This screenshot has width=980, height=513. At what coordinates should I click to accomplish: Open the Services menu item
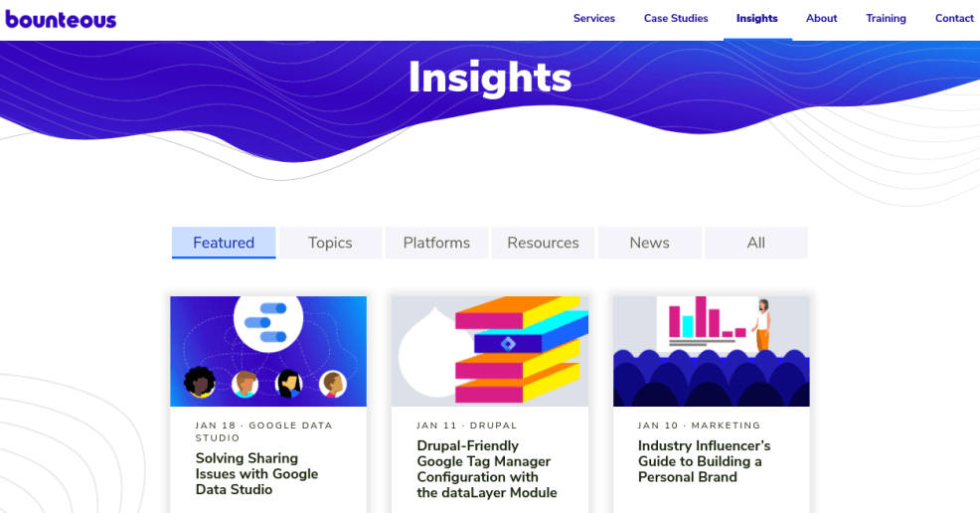click(x=593, y=19)
